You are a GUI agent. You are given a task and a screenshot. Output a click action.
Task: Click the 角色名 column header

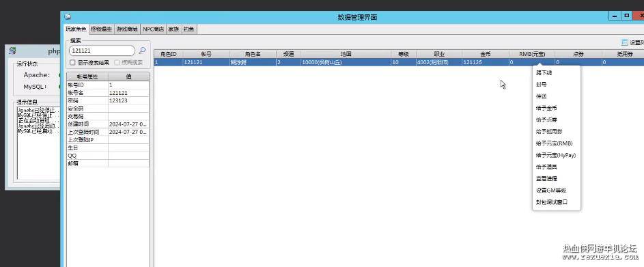coord(253,54)
